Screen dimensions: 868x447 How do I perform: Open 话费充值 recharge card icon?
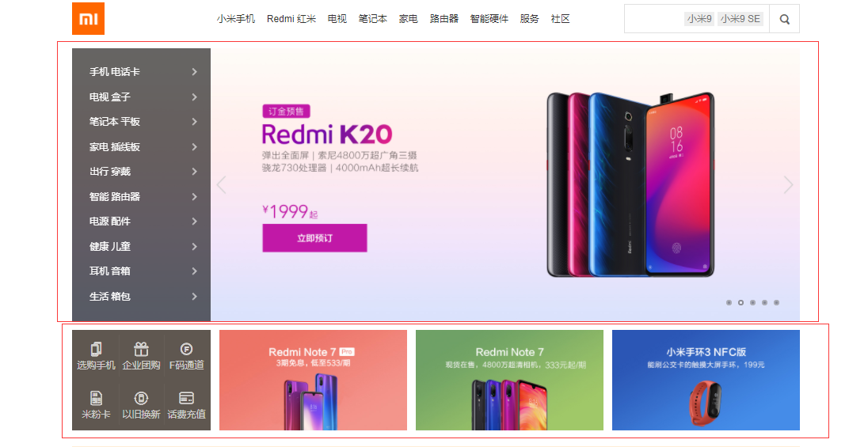click(187, 398)
